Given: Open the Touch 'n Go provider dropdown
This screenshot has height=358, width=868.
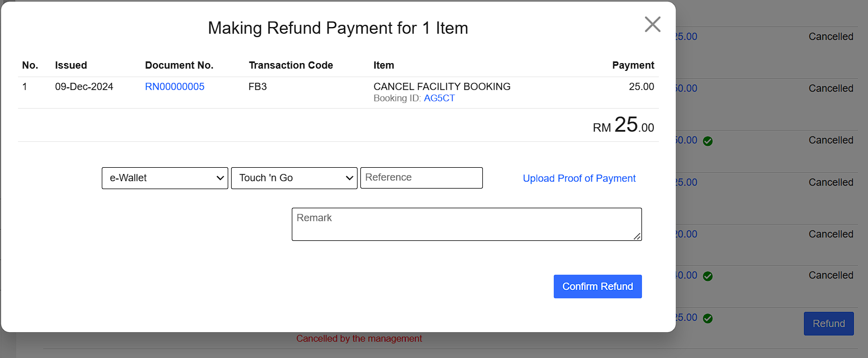Looking at the screenshot, I should point(294,178).
